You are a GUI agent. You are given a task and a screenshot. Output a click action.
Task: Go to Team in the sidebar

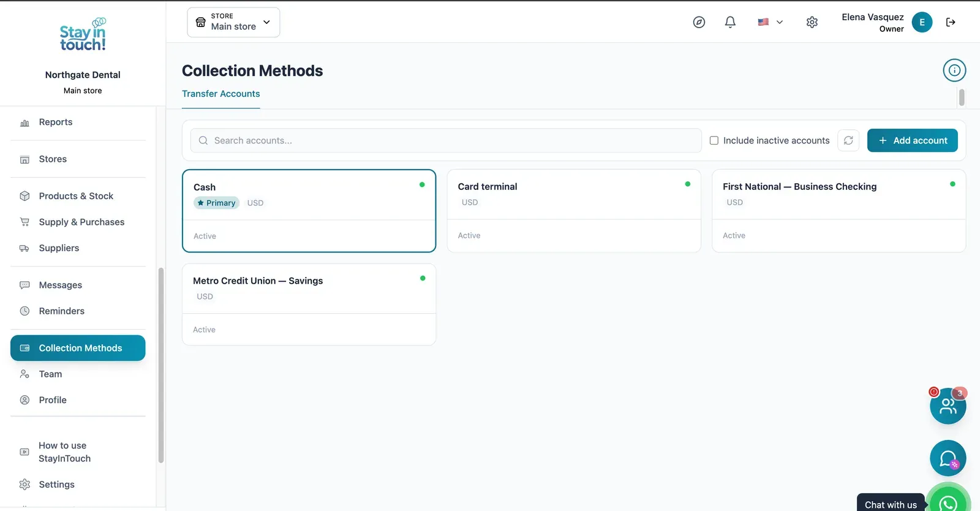pyautogui.click(x=78, y=374)
